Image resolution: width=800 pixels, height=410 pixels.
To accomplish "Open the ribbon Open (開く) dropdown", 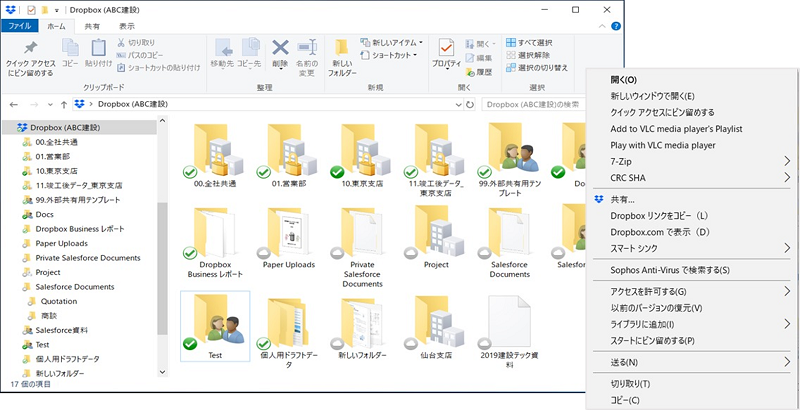I will (x=480, y=44).
